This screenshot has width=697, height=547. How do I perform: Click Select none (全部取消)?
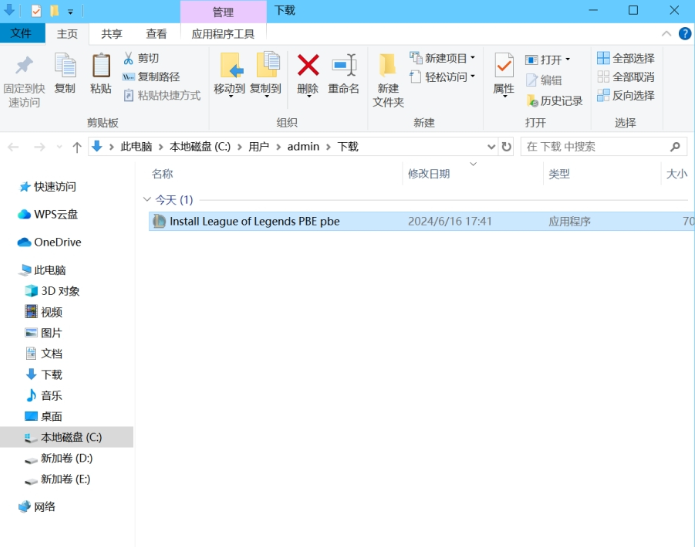[625, 77]
